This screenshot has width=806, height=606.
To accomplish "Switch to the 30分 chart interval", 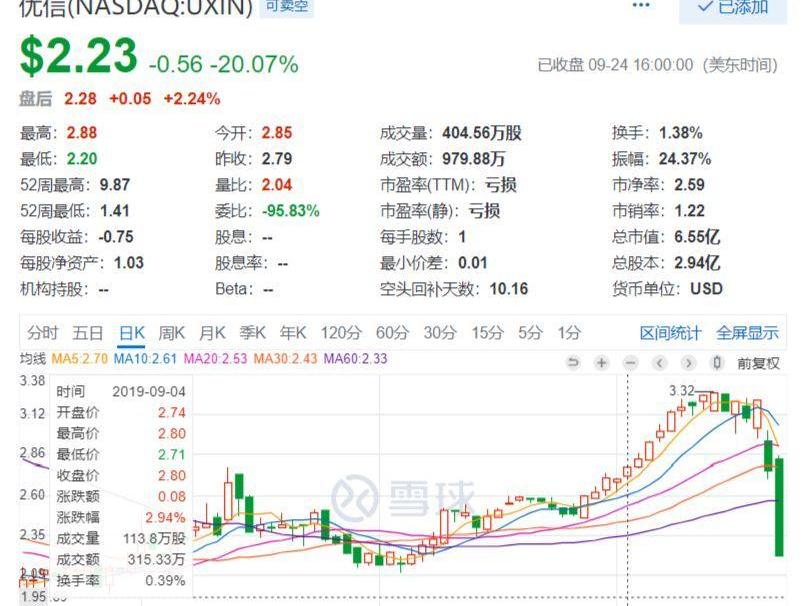I will [x=440, y=333].
